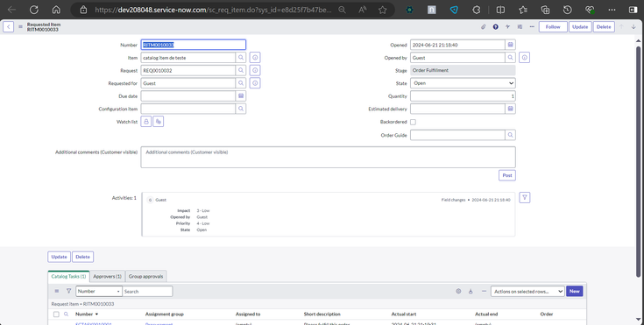The height and width of the screenshot is (325, 644).
Task: Open the Opened date calendar picker
Action: click(x=510, y=45)
